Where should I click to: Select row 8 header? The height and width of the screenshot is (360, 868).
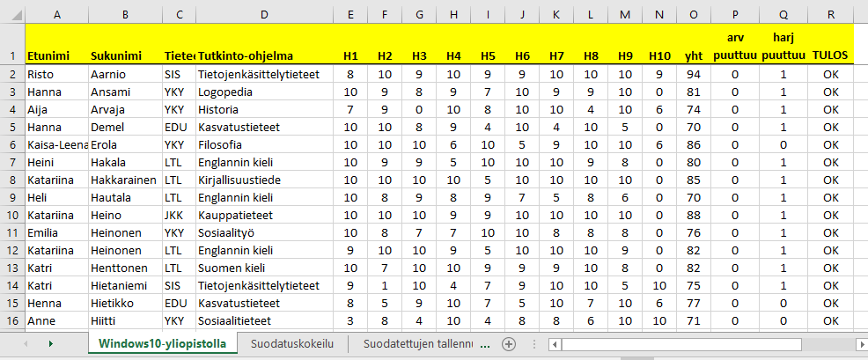12,180
